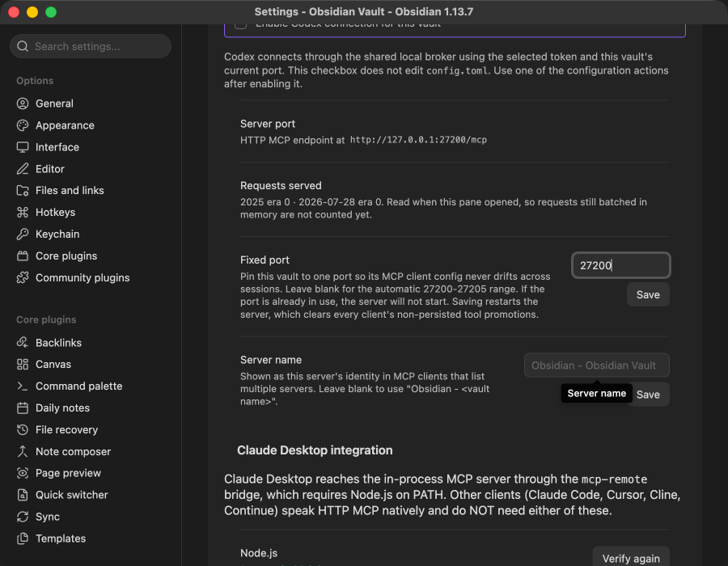Click the Backlinks link icon
Viewport: 728px width, 566px height.
click(23, 343)
